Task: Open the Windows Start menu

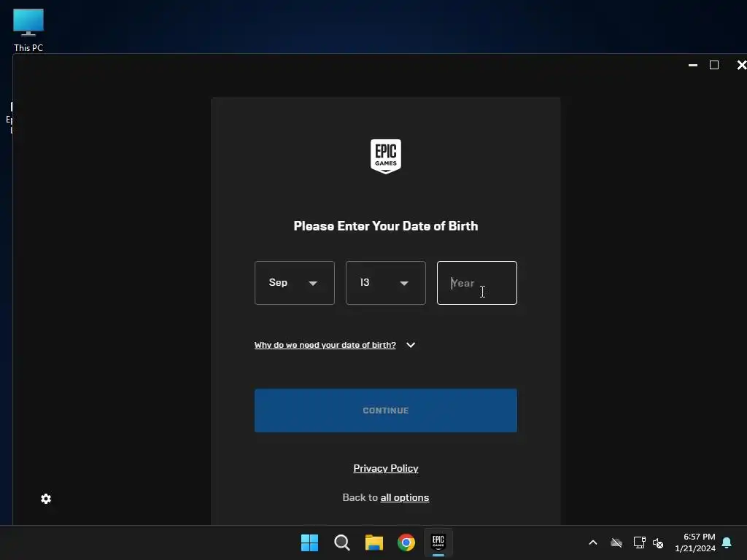Action: pyautogui.click(x=309, y=542)
